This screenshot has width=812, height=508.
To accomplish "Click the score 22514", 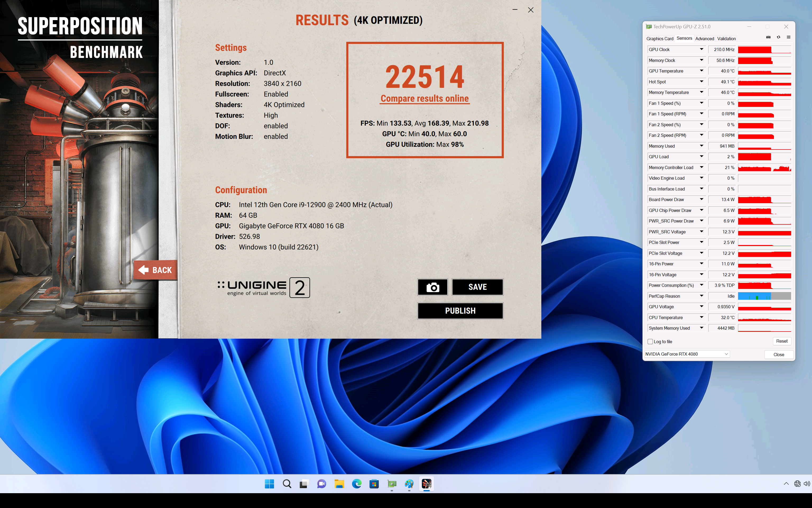I will coord(425,77).
